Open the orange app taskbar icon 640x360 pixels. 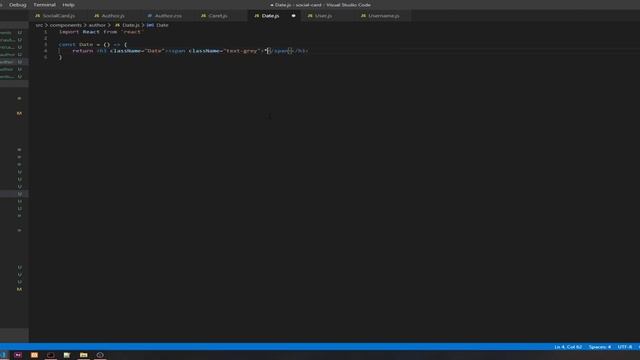(x=34, y=355)
